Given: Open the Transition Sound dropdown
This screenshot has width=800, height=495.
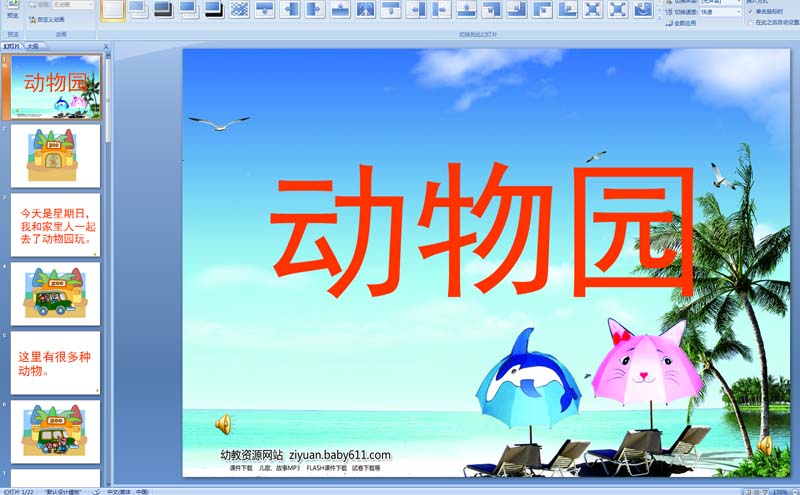Looking at the screenshot, I should (x=720, y=2).
